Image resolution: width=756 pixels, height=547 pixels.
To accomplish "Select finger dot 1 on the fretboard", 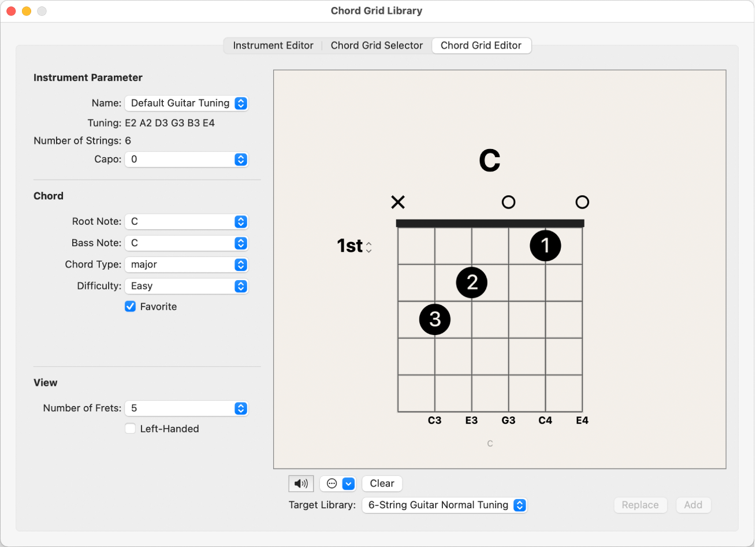I will [x=545, y=245].
